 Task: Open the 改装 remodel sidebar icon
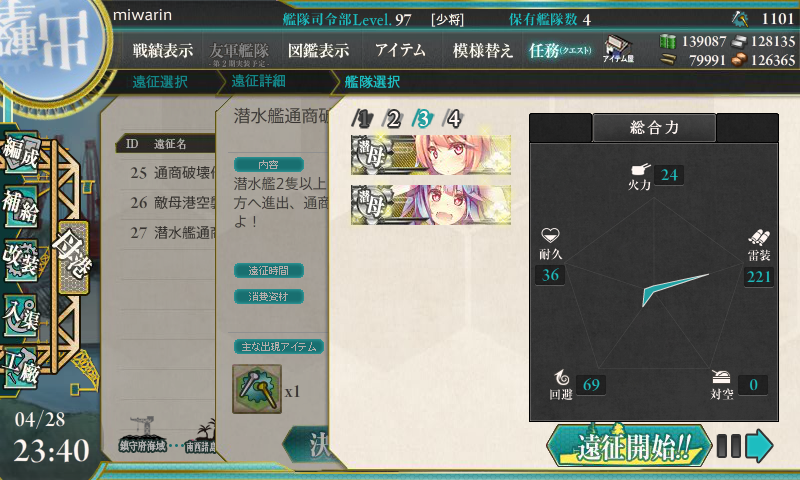coord(21,260)
